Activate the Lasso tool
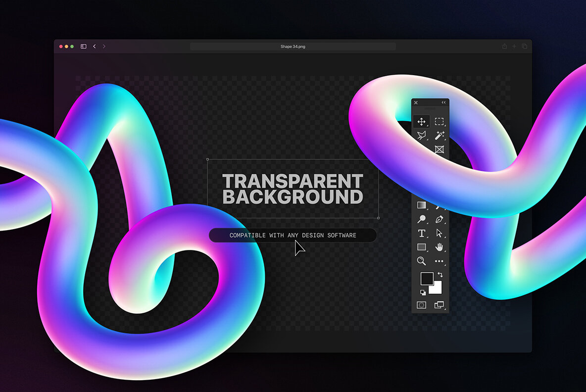The width and height of the screenshot is (586, 392). 422,136
